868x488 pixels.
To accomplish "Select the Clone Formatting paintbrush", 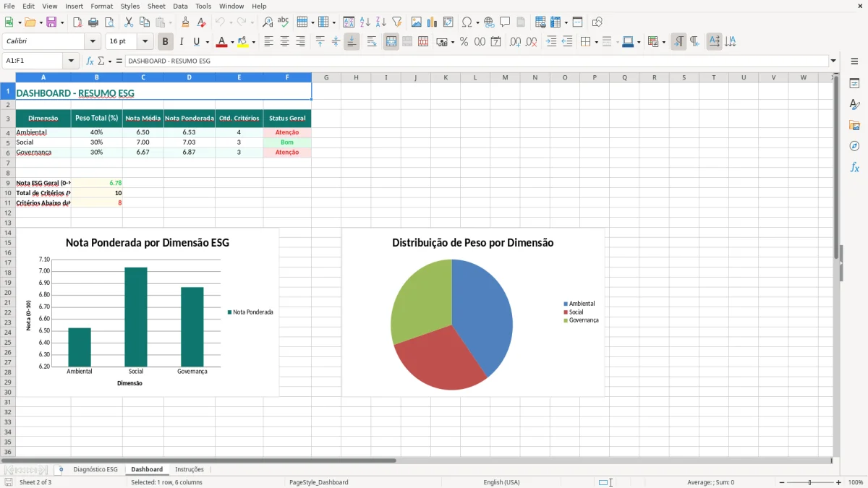I will pyautogui.click(x=186, y=22).
